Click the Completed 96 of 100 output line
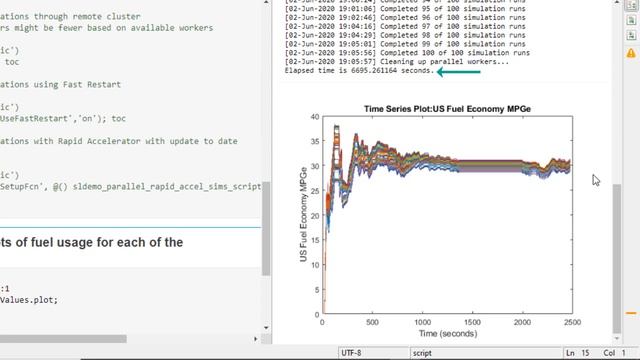The image size is (640, 360). [x=405, y=18]
